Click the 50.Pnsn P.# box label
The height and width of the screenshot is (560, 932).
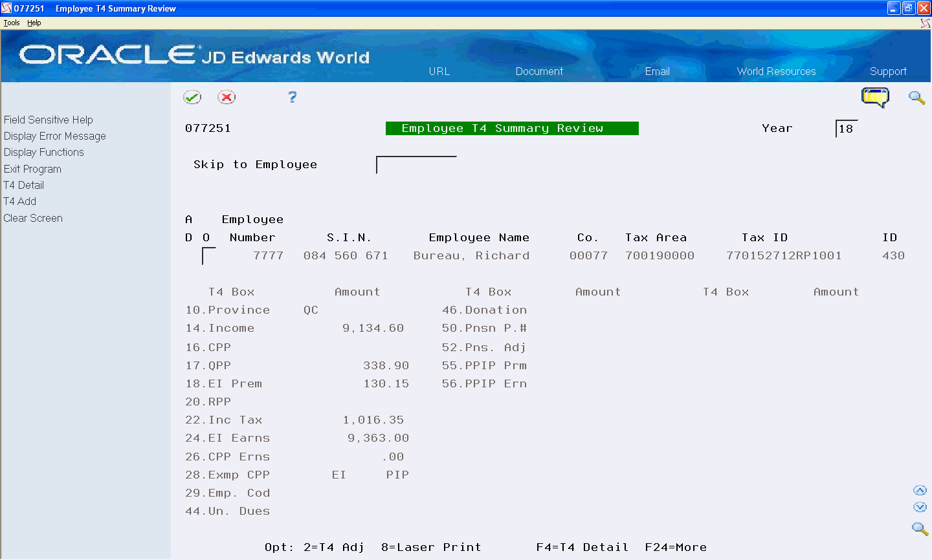click(x=485, y=328)
